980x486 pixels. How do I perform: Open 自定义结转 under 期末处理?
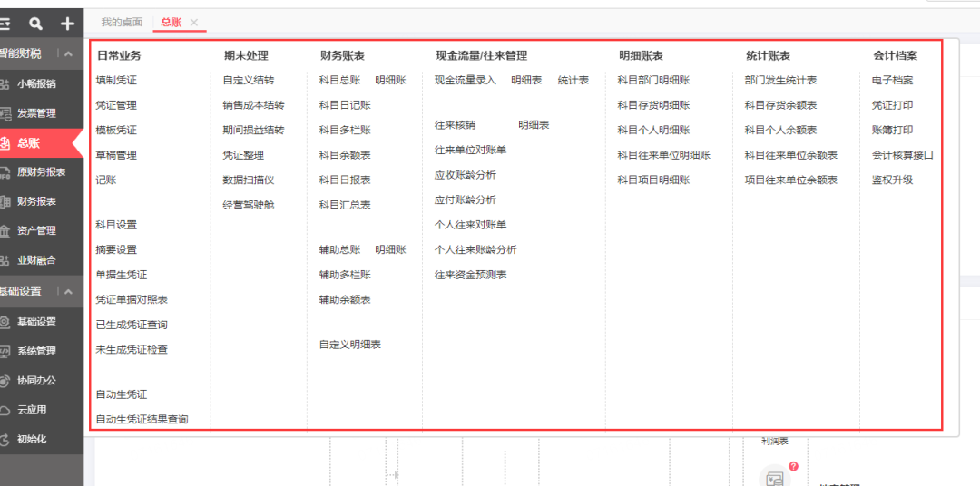click(248, 80)
